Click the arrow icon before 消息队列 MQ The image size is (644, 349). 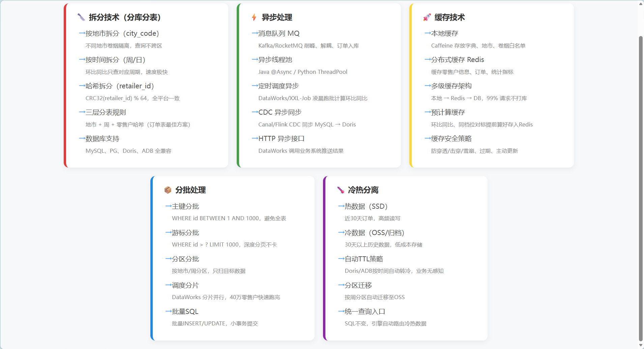tap(254, 33)
